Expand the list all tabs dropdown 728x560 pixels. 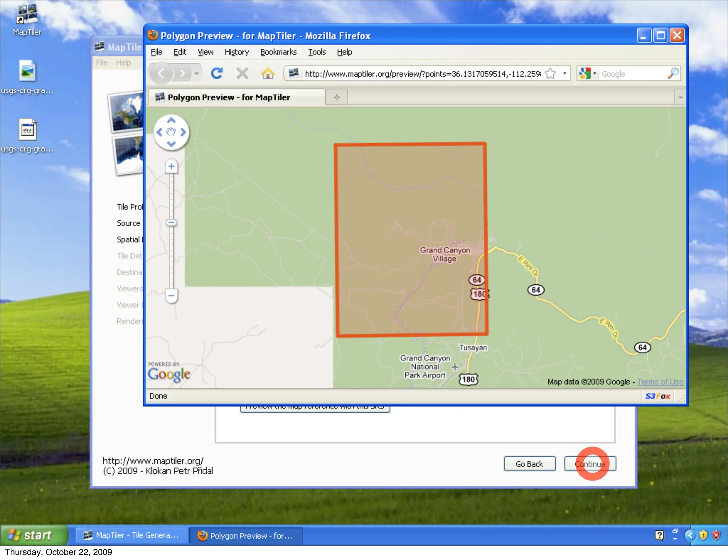coord(680,97)
